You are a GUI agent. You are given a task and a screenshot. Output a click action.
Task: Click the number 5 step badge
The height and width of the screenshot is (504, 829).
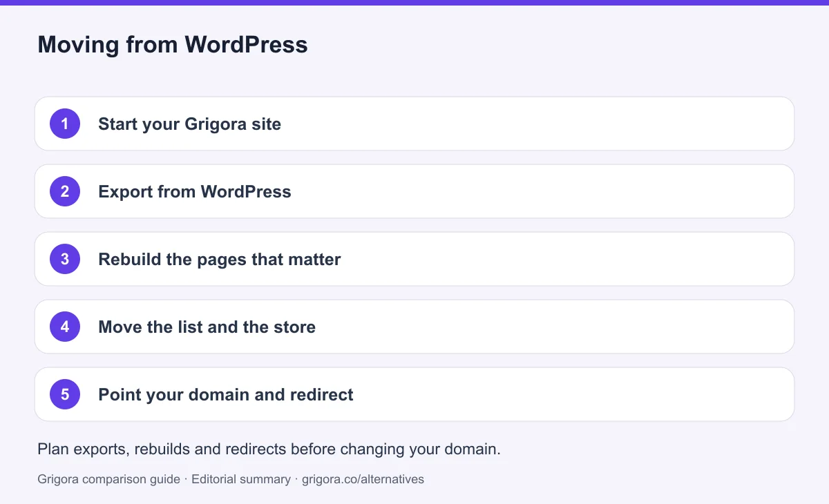[65, 394]
